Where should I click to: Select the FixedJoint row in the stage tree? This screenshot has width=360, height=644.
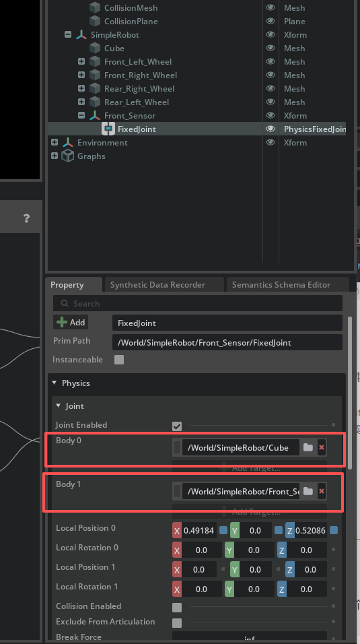point(196,129)
